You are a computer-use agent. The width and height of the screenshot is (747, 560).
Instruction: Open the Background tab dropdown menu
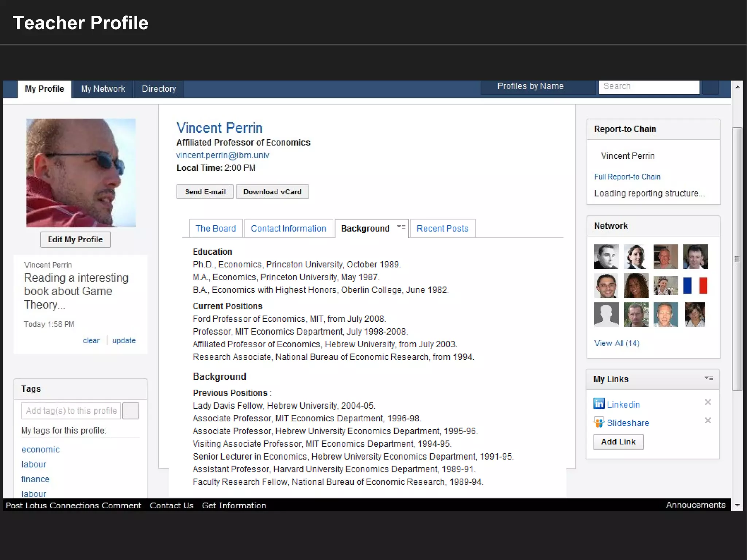[401, 227]
